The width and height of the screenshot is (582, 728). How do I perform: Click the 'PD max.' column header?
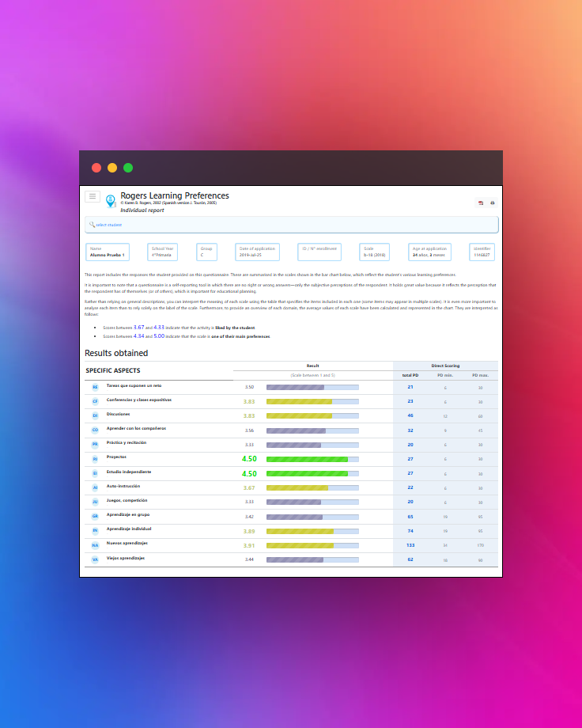pos(480,375)
